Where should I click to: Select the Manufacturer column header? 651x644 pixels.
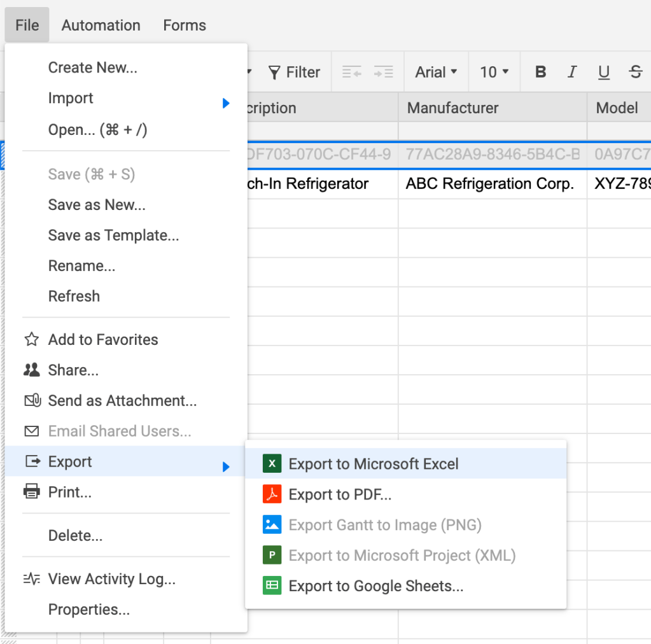[x=493, y=108]
